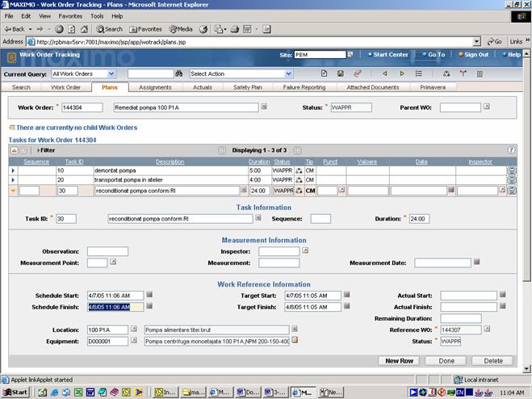Open Inspector lookup icon in Measurement Information

(305, 250)
